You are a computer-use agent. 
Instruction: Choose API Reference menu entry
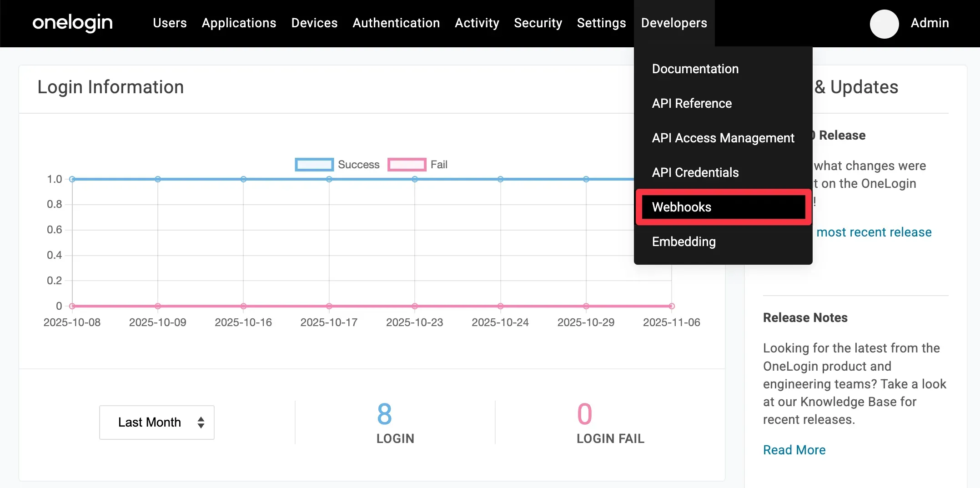[x=691, y=103]
